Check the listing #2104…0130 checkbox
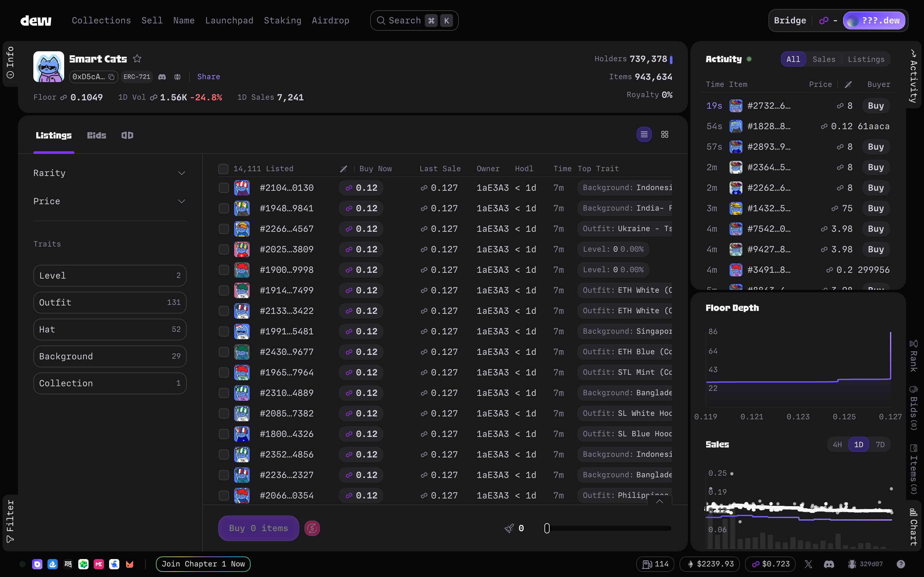Image resolution: width=924 pixels, height=577 pixels. [224, 188]
